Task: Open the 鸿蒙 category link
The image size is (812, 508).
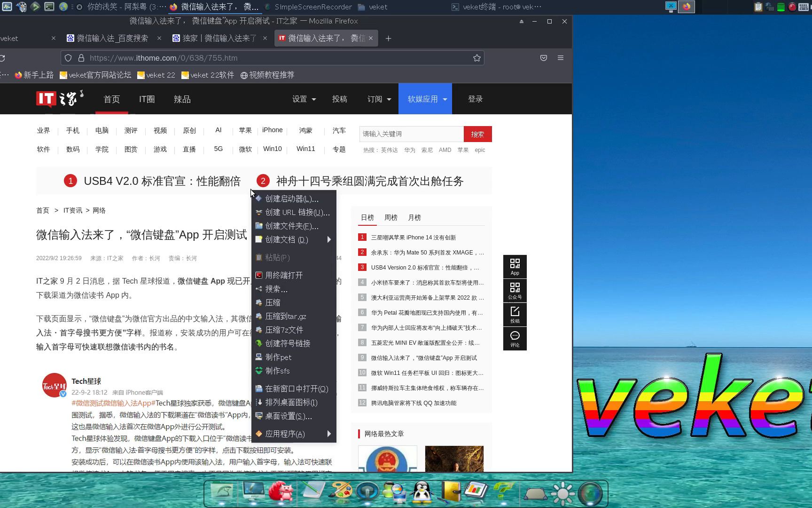Action: pyautogui.click(x=305, y=130)
